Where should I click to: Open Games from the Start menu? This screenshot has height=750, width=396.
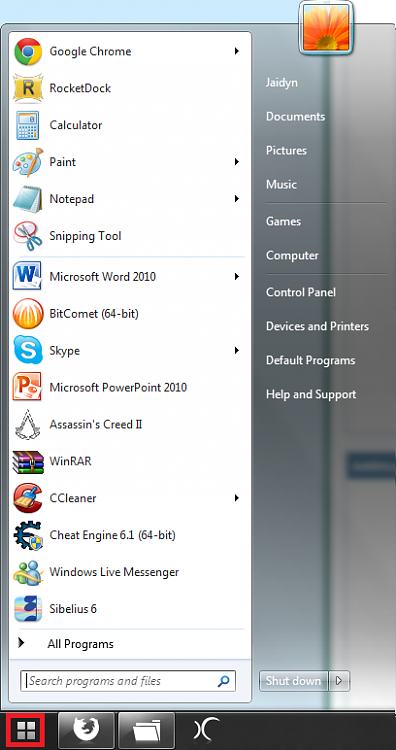283,221
